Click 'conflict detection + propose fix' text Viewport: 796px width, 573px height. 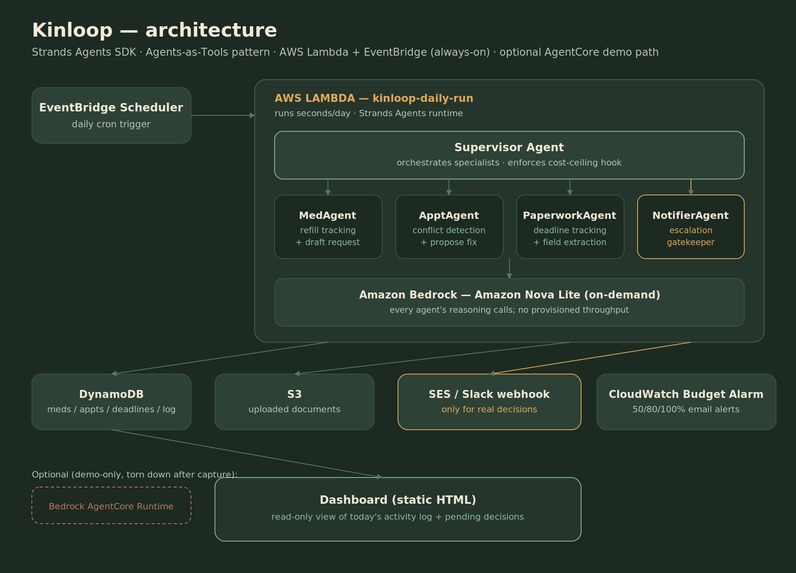coord(449,236)
